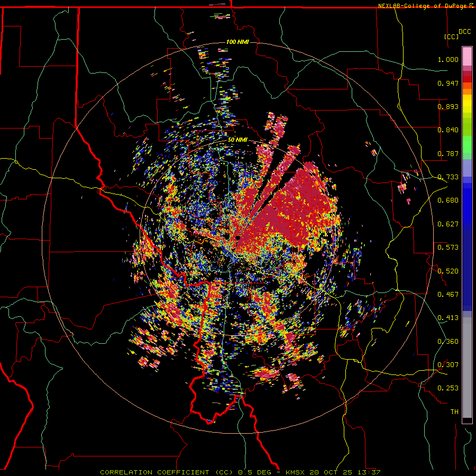Image resolution: width=476 pixels, height=476 pixels.
Task: Select the 0.733 legend value
Action: [448, 177]
